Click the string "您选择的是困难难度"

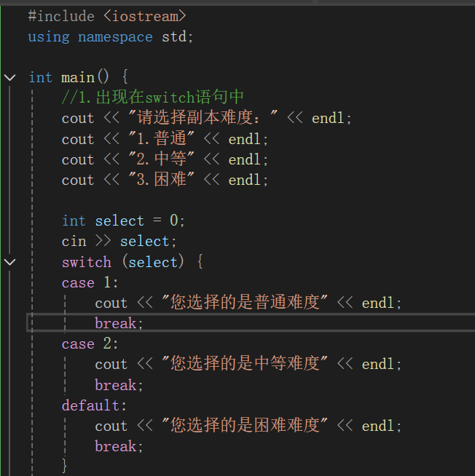point(245,426)
